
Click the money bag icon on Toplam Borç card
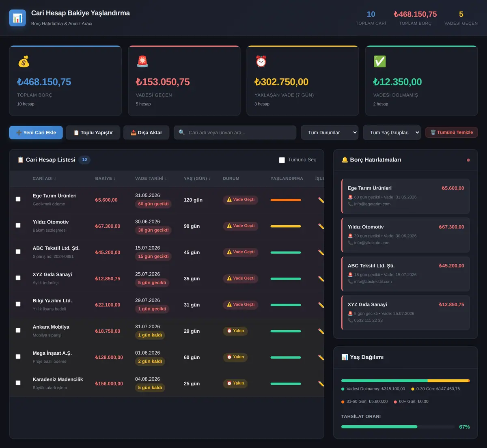point(24,62)
